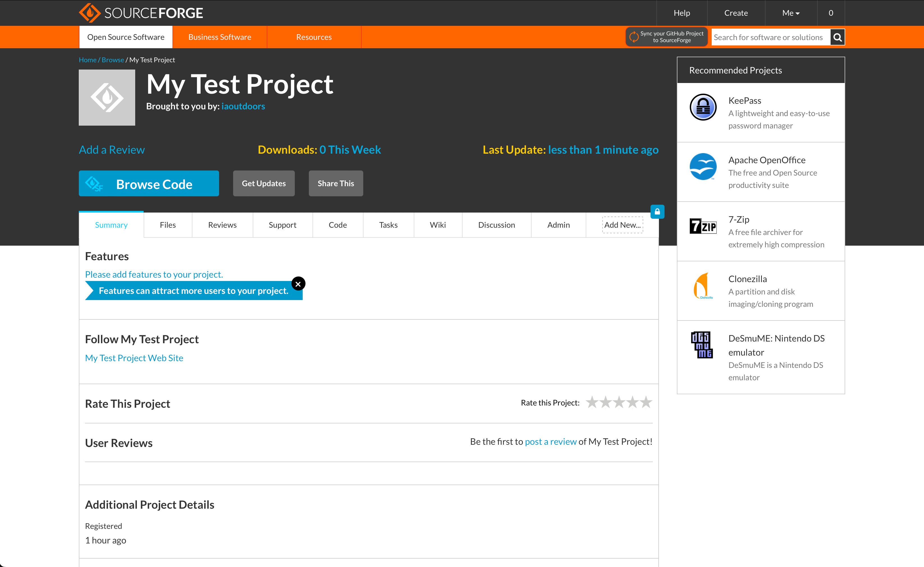This screenshot has width=924, height=567.
Task: Rate the project five stars
Action: pyautogui.click(x=646, y=402)
